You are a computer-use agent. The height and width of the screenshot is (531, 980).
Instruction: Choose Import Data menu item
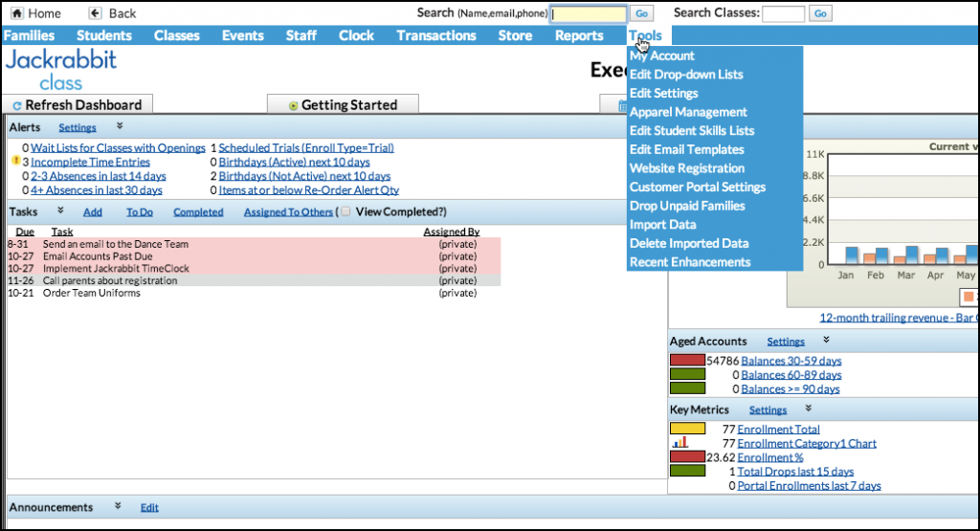point(662,224)
